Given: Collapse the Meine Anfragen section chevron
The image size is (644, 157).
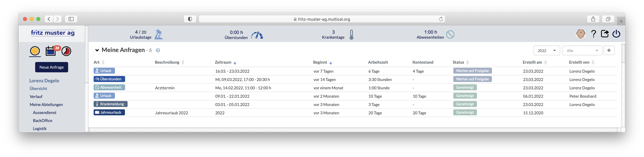Looking at the screenshot, I should (x=97, y=50).
